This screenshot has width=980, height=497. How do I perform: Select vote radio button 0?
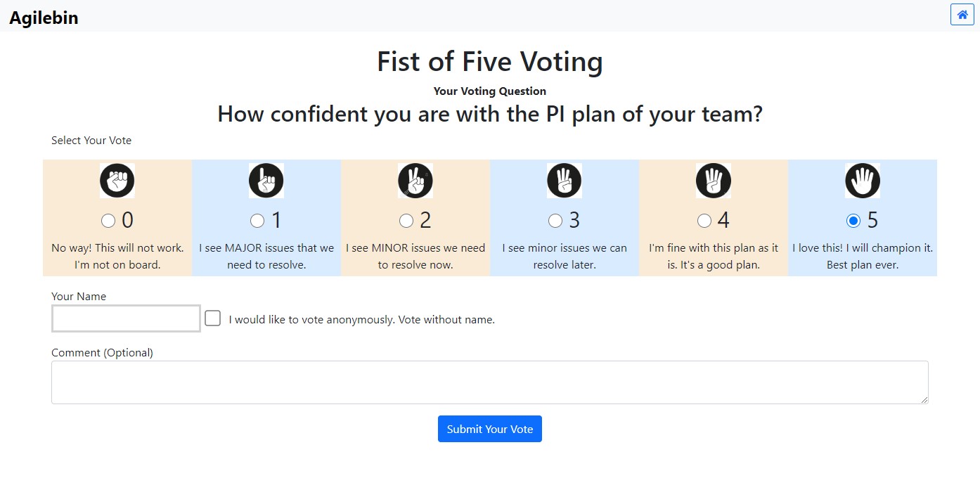click(108, 221)
